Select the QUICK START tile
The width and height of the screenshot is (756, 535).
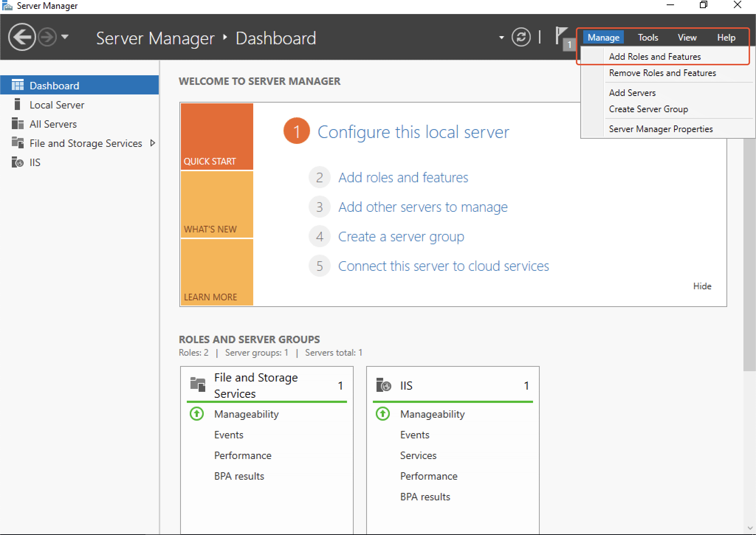217,136
